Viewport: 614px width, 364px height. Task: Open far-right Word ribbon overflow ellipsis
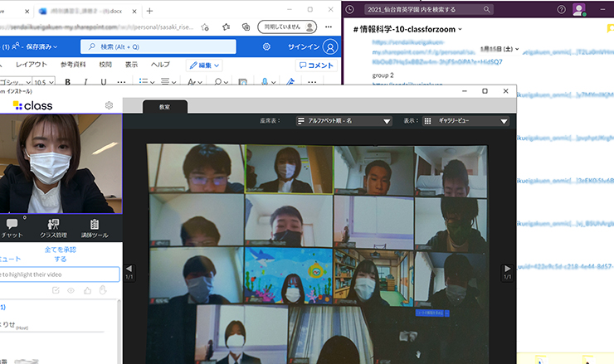[x=312, y=82]
